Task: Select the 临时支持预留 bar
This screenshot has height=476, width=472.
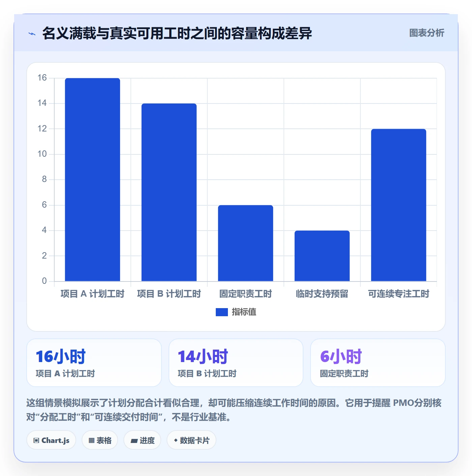Action: pyautogui.click(x=322, y=256)
